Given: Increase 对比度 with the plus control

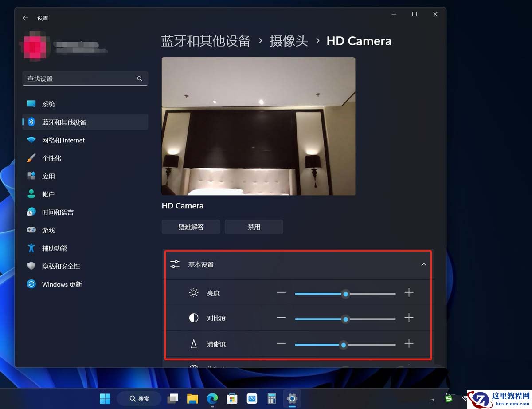Looking at the screenshot, I should coord(409,318).
